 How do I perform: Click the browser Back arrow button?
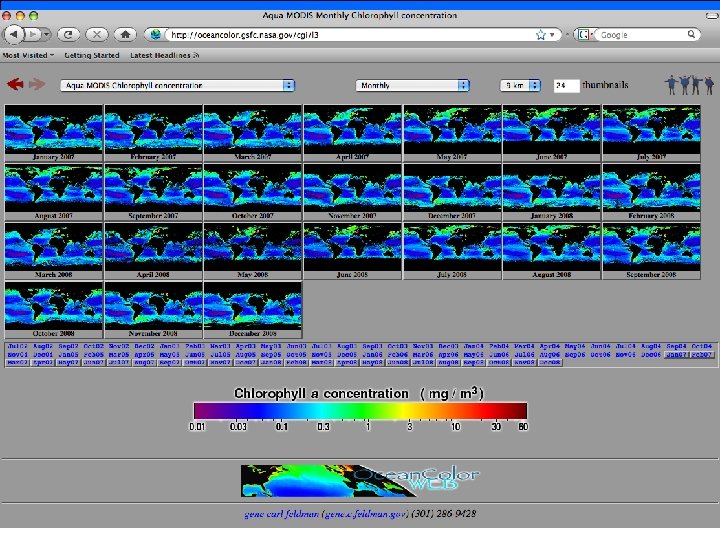tap(13, 34)
